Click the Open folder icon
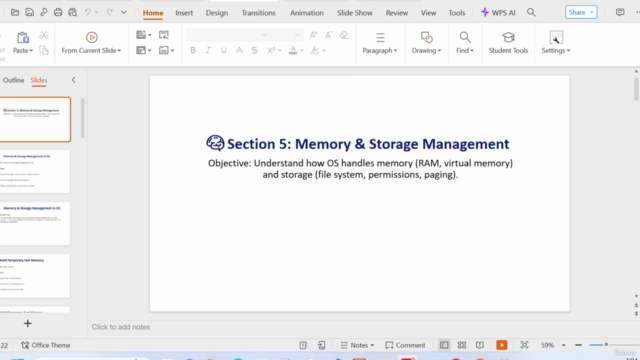This screenshot has width=640, height=360. pyautogui.click(x=15, y=12)
